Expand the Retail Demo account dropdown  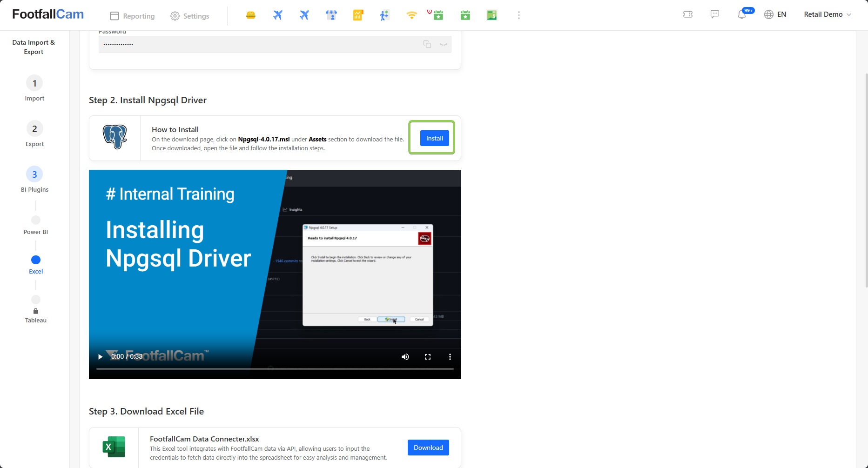tap(828, 14)
